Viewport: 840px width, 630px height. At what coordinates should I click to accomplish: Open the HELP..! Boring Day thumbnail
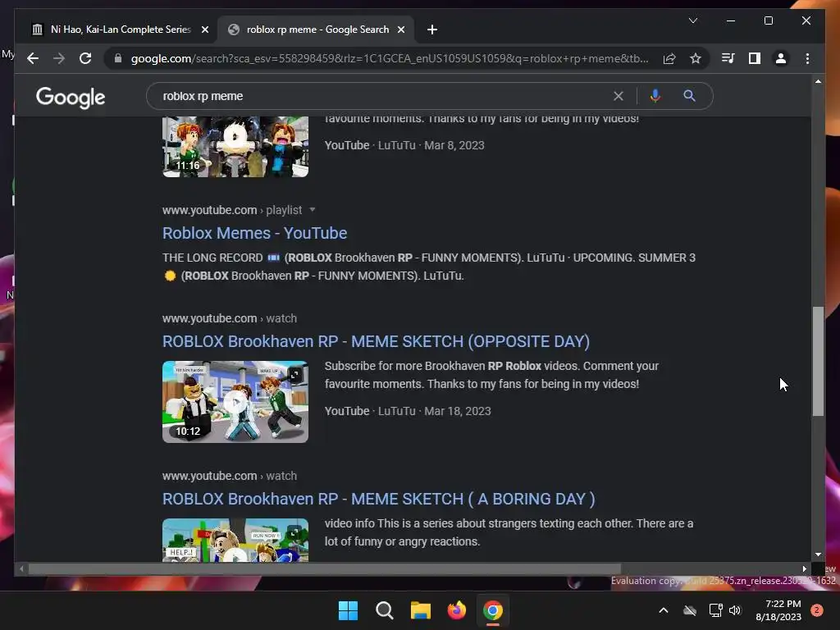pos(235,540)
